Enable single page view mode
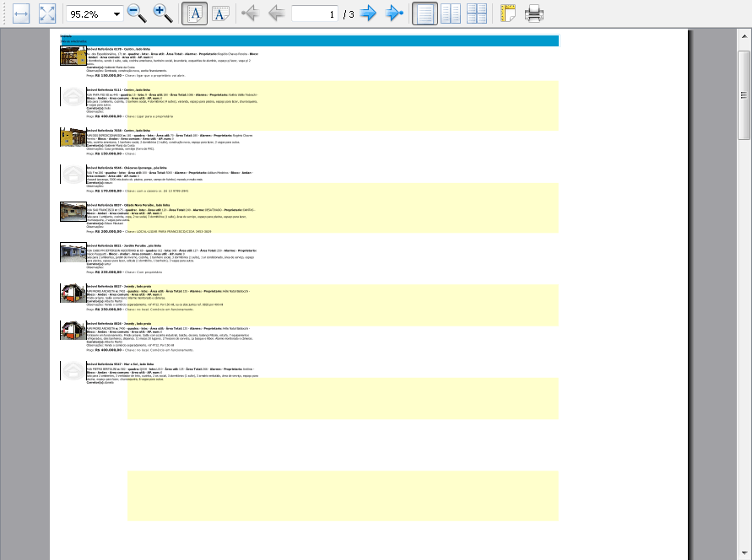 click(425, 13)
